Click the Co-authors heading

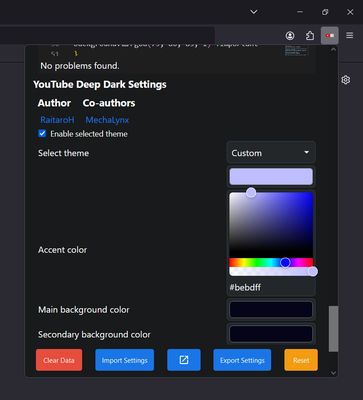(x=109, y=103)
